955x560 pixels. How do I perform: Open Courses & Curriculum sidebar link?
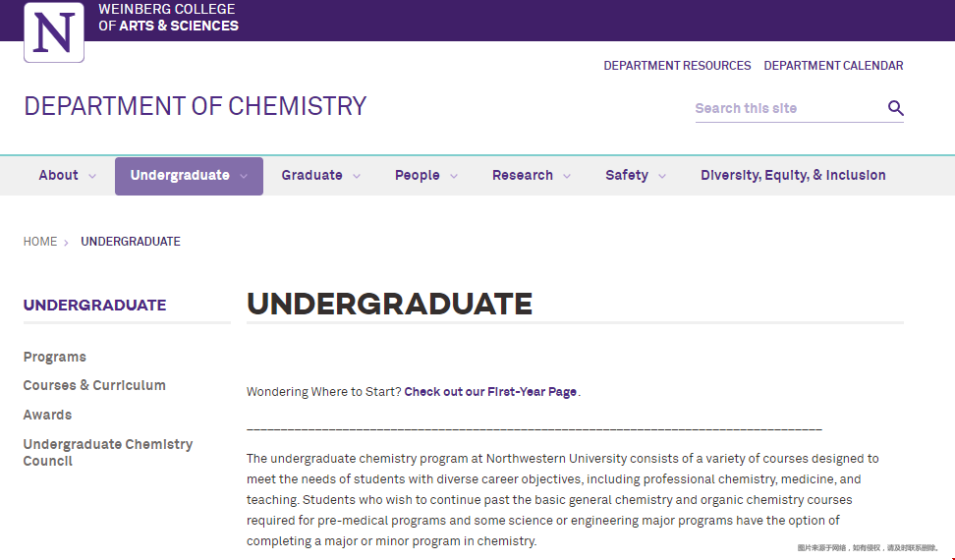click(x=94, y=385)
